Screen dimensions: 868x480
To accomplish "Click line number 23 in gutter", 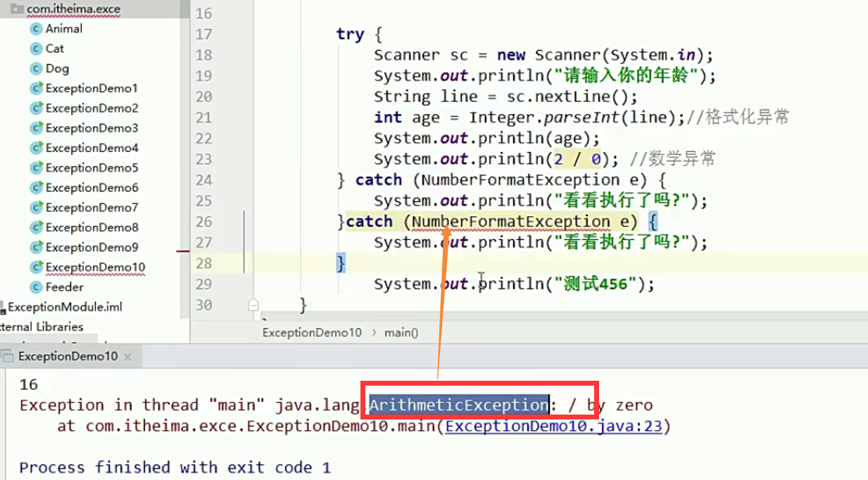I will tap(203, 159).
